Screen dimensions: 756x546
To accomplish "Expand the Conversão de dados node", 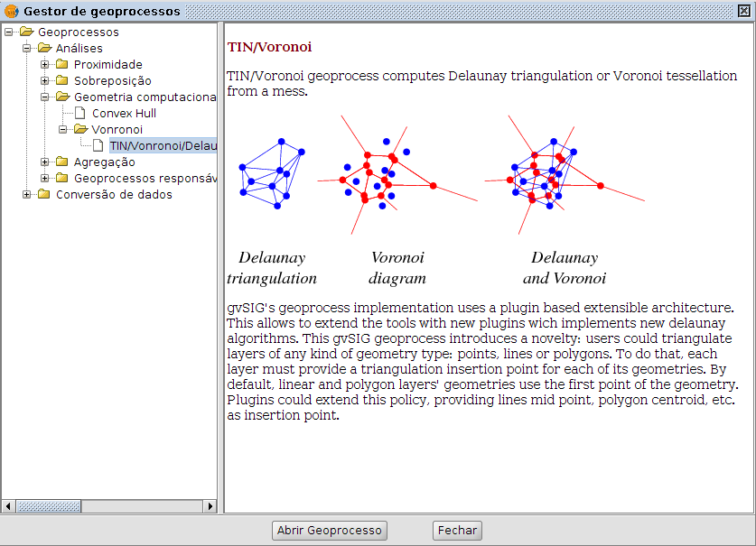I will coord(27,195).
